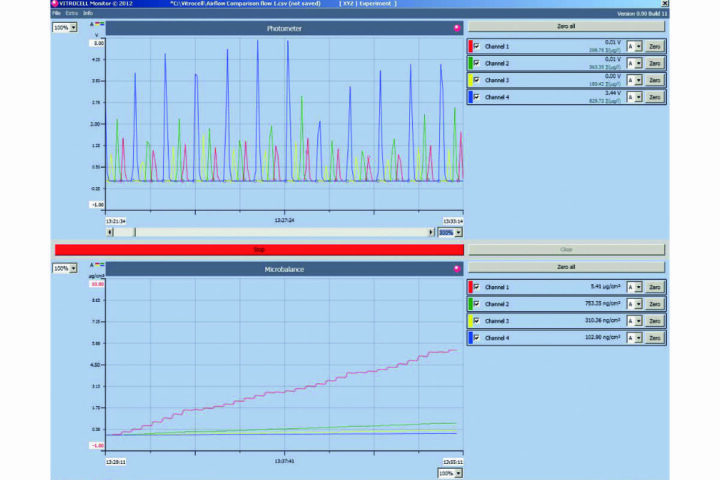Click red color swatch of Photometer Channel 1
Viewport: 720px width, 480px height.
(x=469, y=47)
